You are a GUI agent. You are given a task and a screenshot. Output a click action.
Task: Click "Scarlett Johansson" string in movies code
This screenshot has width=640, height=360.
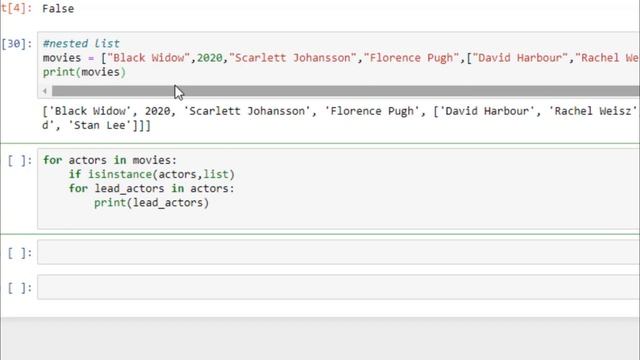coord(293,58)
